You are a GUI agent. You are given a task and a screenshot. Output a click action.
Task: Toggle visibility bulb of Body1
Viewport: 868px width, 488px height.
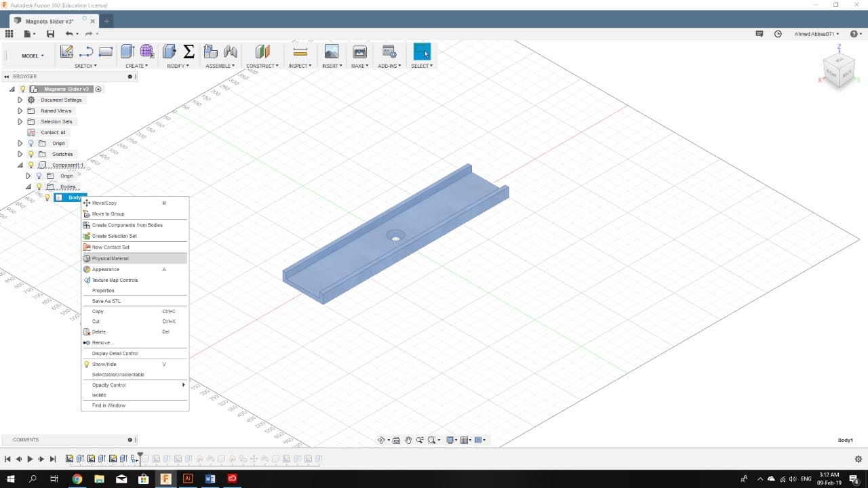[x=47, y=197]
